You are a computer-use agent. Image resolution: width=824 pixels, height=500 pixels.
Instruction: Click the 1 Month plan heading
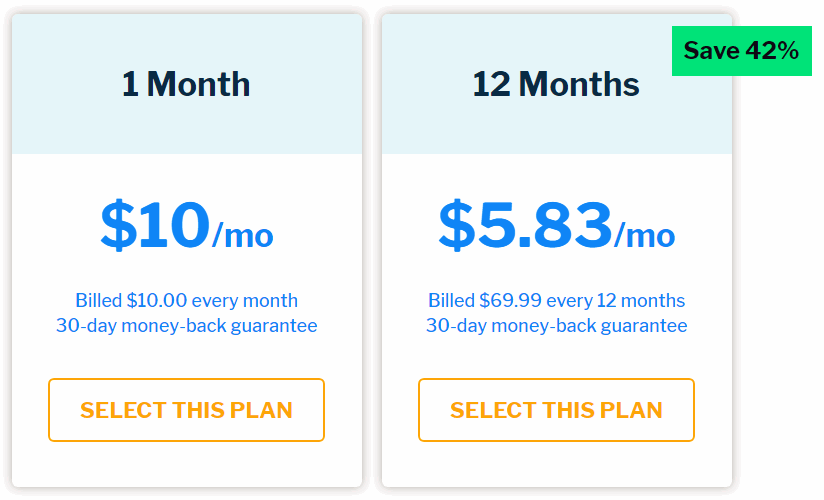[x=186, y=84]
